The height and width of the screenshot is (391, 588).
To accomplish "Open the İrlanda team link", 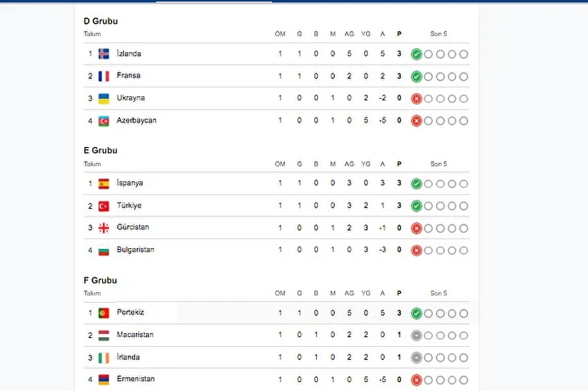I will tap(128, 358).
